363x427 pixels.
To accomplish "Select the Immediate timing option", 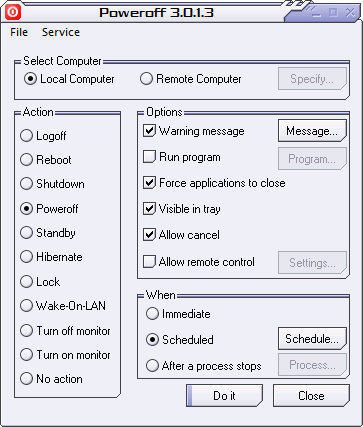I will pyautogui.click(x=178, y=314).
